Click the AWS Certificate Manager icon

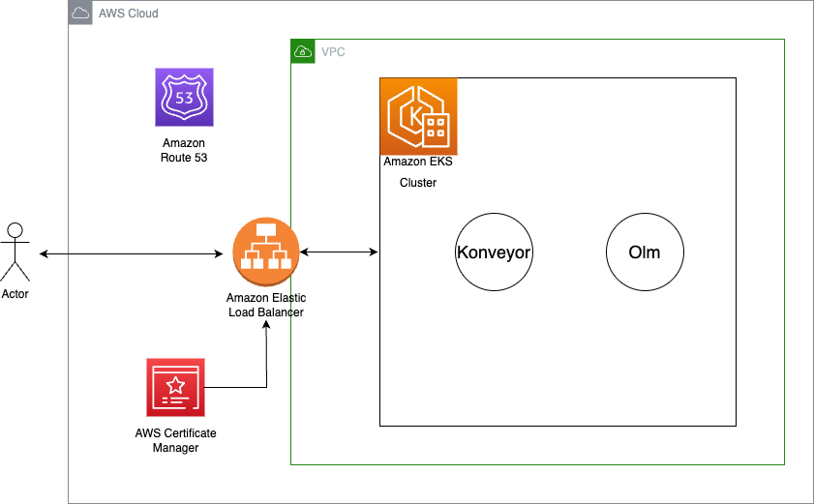tap(175, 387)
